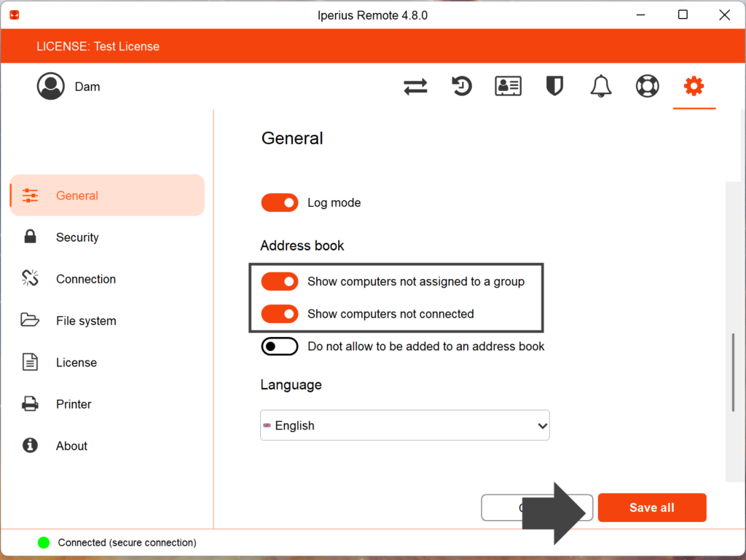
Task: Open the address book contact card icon
Action: point(508,86)
